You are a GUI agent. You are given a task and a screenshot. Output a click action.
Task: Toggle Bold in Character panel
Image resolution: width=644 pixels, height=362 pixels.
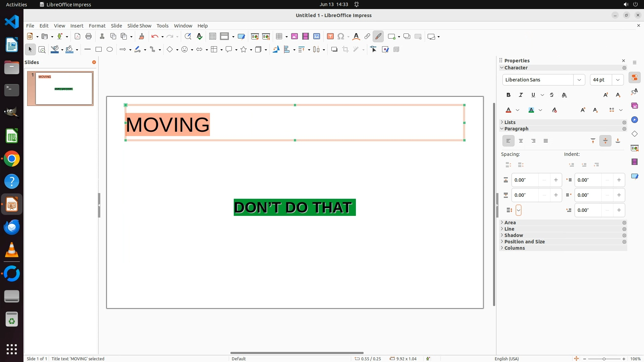(x=508, y=95)
